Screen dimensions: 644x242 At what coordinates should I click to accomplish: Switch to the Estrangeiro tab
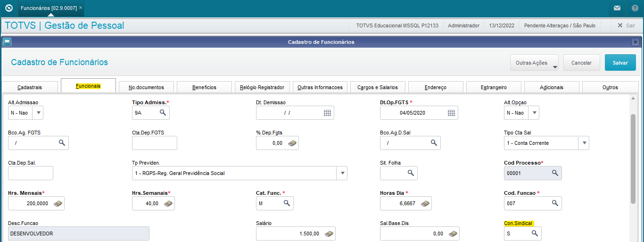(494, 87)
